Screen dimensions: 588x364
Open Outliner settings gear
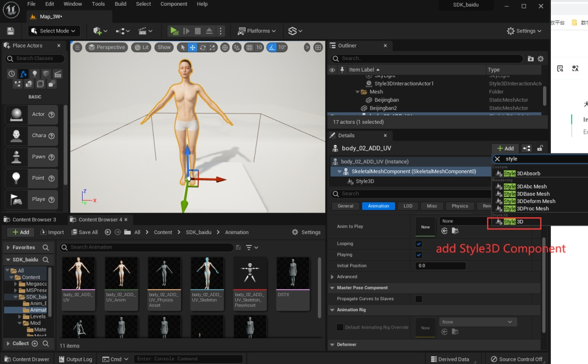(x=540, y=58)
